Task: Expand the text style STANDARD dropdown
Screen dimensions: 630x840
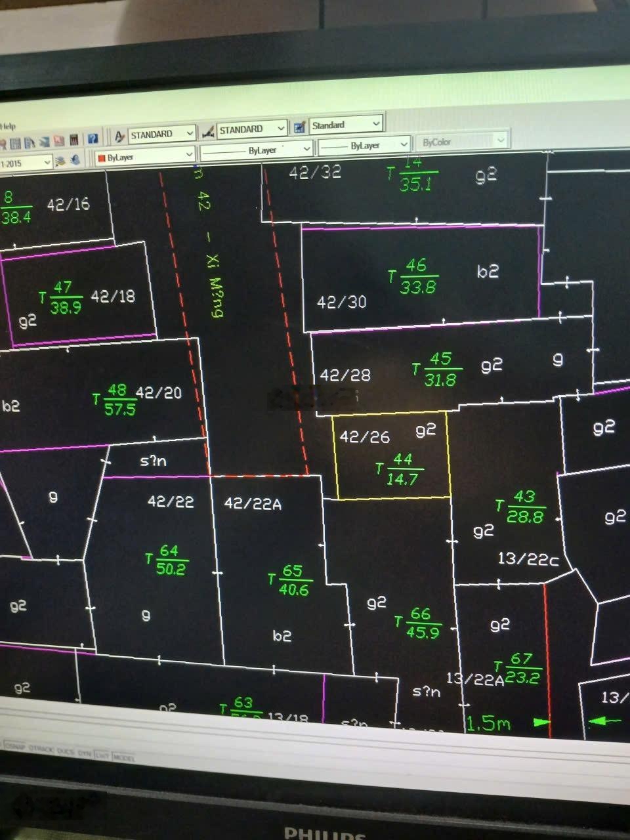Action: [x=189, y=133]
